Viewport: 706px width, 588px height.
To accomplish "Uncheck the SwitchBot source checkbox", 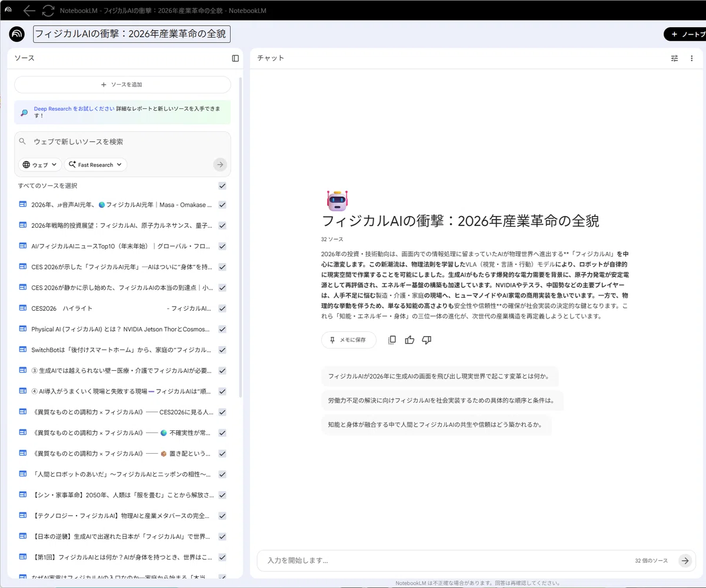I will click(222, 350).
